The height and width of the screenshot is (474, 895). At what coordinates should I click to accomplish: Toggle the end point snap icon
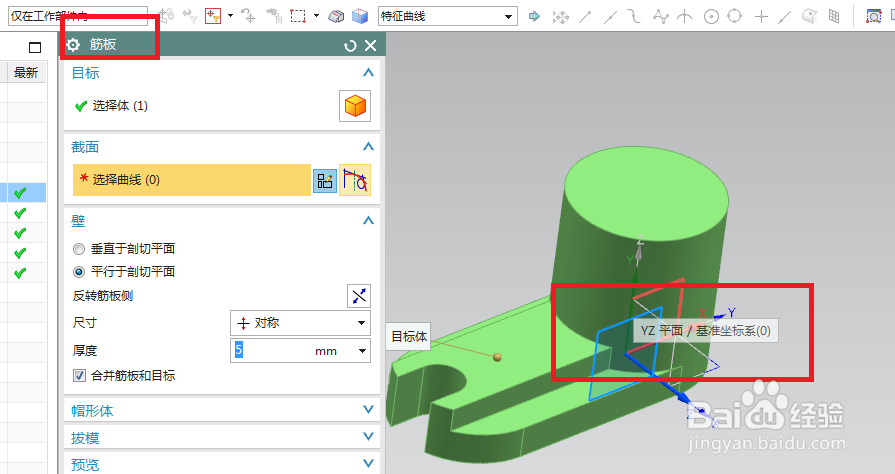pos(585,17)
